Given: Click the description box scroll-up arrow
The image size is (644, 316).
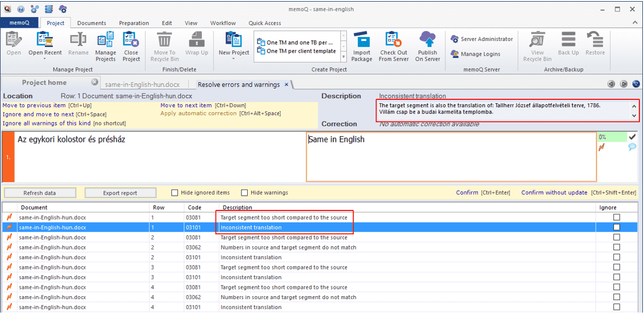Looking at the screenshot, I should (635, 106).
